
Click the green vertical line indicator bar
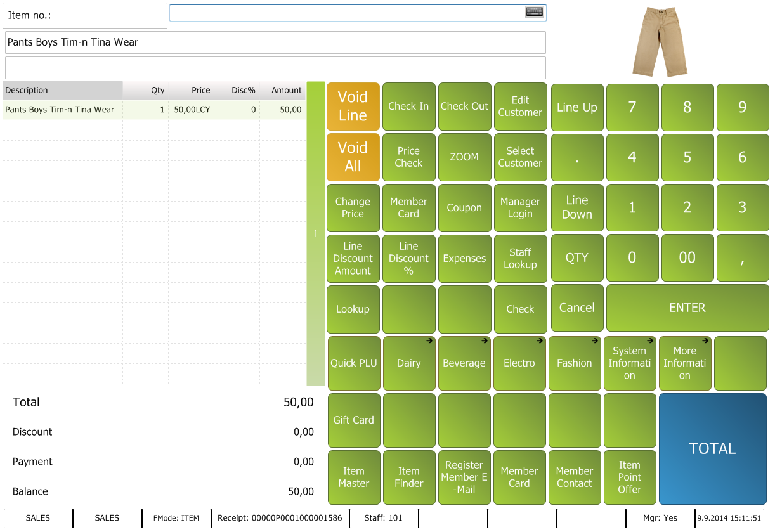[x=315, y=233]
